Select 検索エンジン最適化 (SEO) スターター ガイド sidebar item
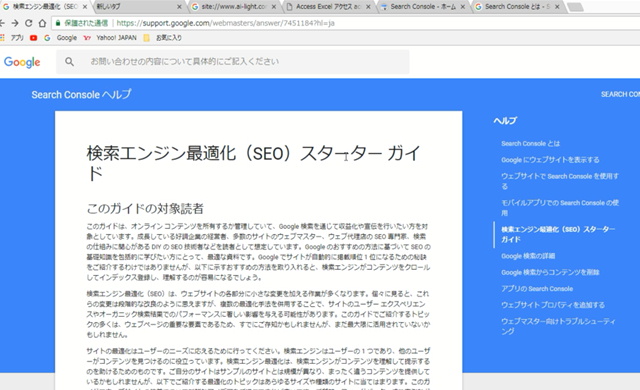This screenshot has height=390, width=640. point(558,234)
